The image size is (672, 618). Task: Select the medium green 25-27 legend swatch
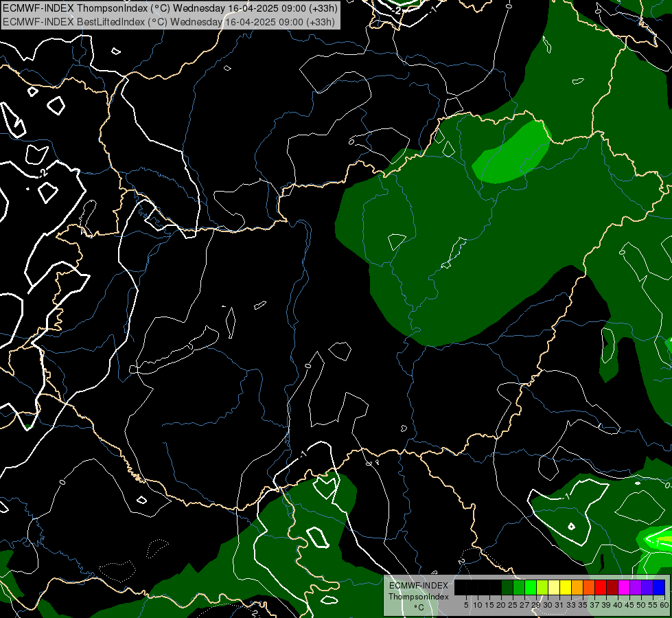[x=519, y=587]
